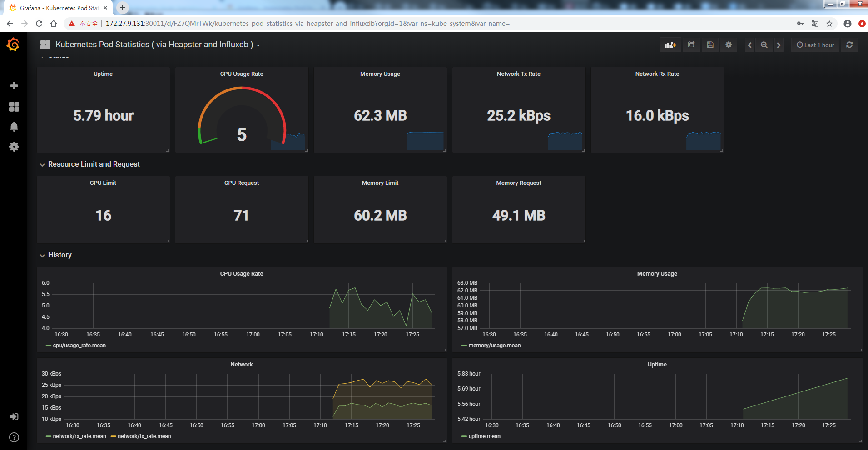Shift time range back with left arrow
868x450 pixels.
pos(749,45)
